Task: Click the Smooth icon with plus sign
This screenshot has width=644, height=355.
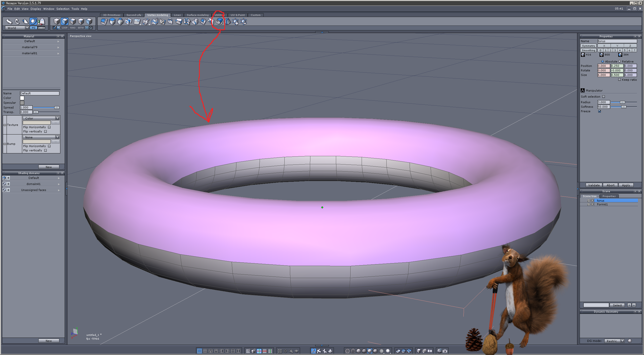Action: [235, 22]
